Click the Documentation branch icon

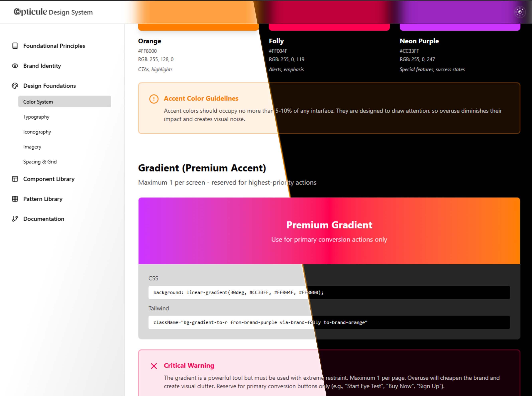point(15,219)
